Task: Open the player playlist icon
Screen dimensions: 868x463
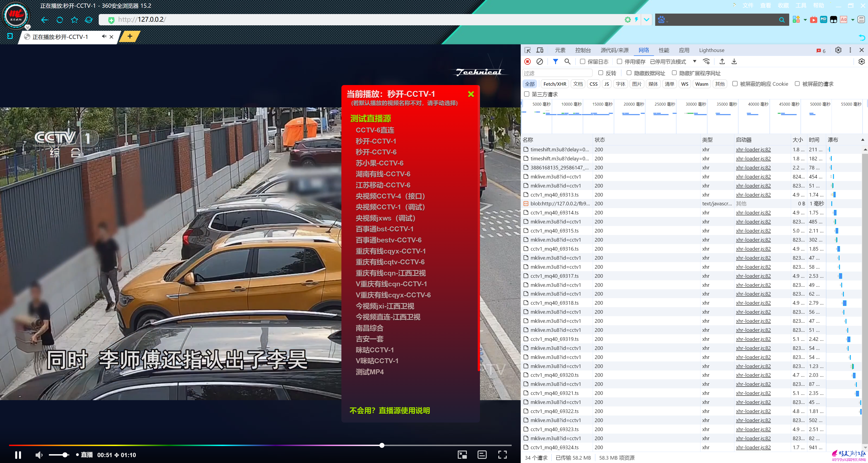Action: pos(482,455)
